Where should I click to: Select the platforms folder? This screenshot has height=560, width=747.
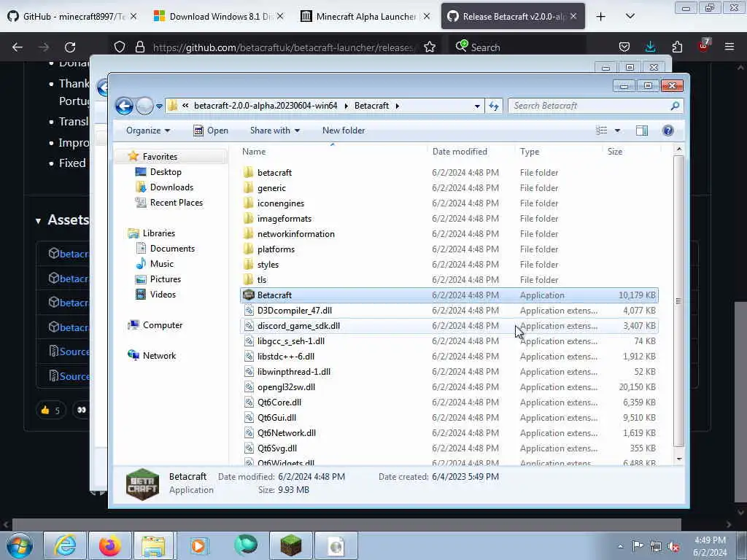click(x=276, y=249)
